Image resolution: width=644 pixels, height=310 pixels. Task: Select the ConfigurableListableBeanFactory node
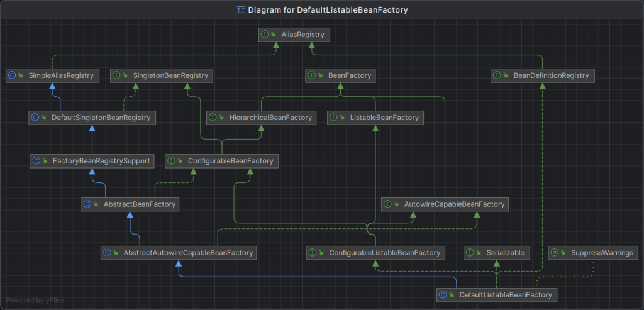(x=375, y=253)
